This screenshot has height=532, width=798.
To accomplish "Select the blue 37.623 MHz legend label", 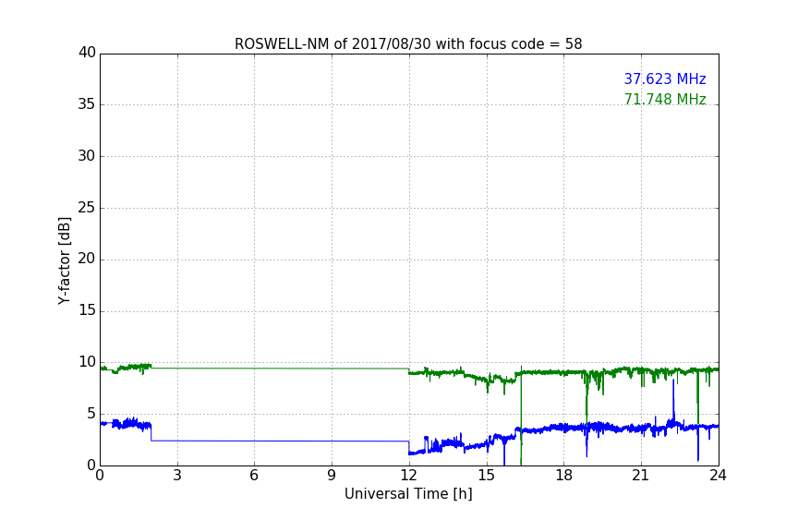I will (x=665, y=79).
